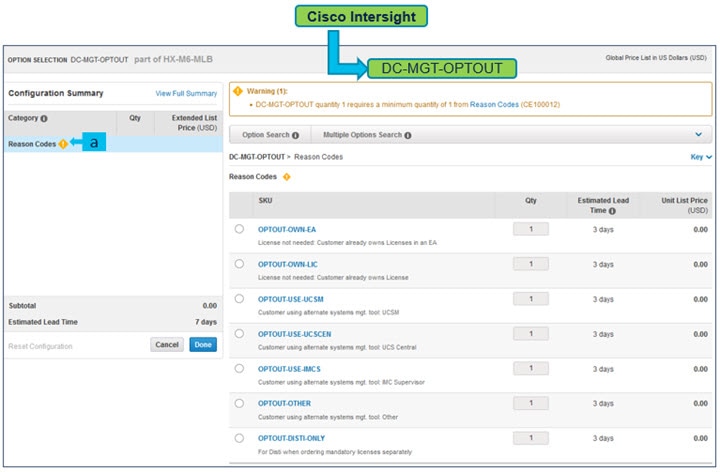Click the Estimated Lead Time info icon
The image size is (720, 472).
[x=612, y=211]
